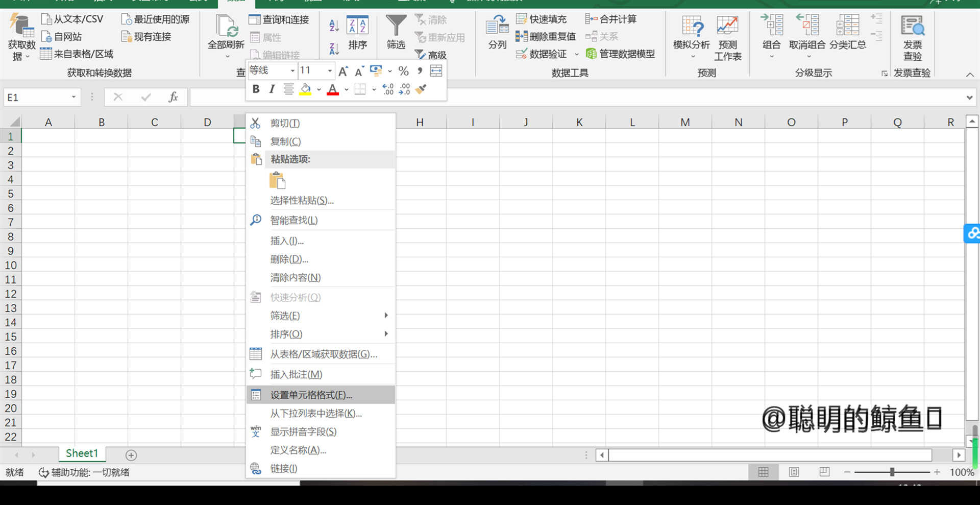The height and width of the screenshot is (505, 980).
Task: Center align text in the mini toolbar
Action: tap(288, 89)
